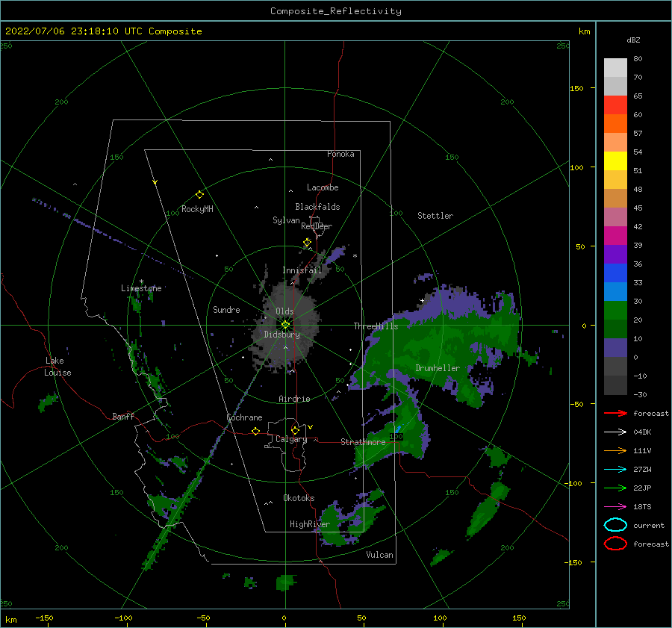Select the Didsbury label
Screen dimensions: 672x628
(282, 335)
